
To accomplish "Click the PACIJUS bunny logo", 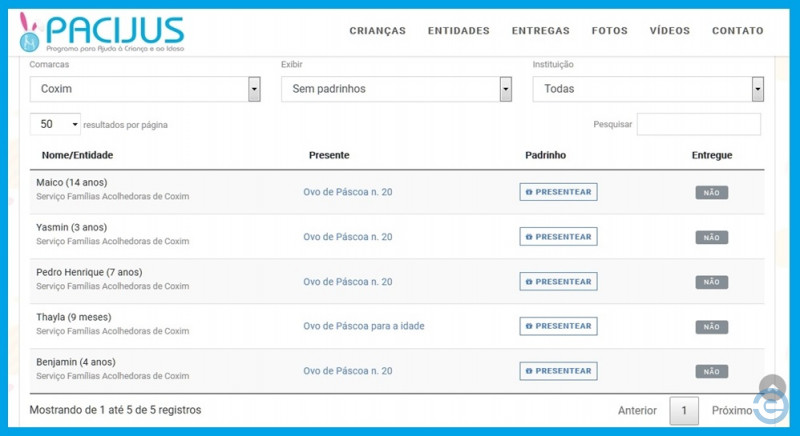I will (102, 33).
